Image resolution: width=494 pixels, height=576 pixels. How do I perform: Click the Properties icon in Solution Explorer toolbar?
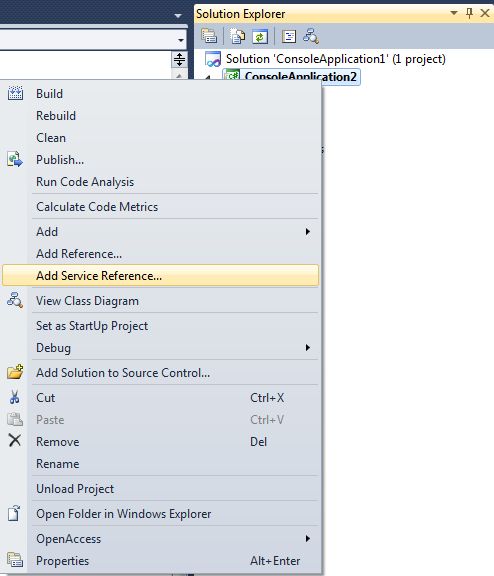click(x=209, y=36)
